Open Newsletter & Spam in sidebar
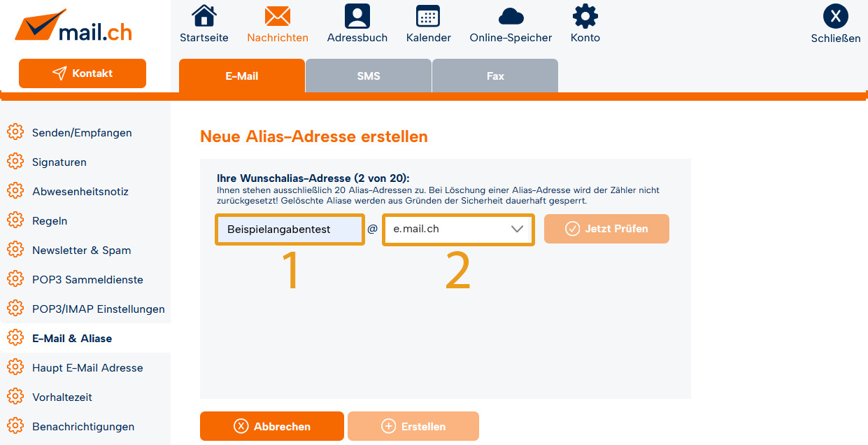Image resolution: width=868 pixels, height=445 pixels. (x=81, y=250)
